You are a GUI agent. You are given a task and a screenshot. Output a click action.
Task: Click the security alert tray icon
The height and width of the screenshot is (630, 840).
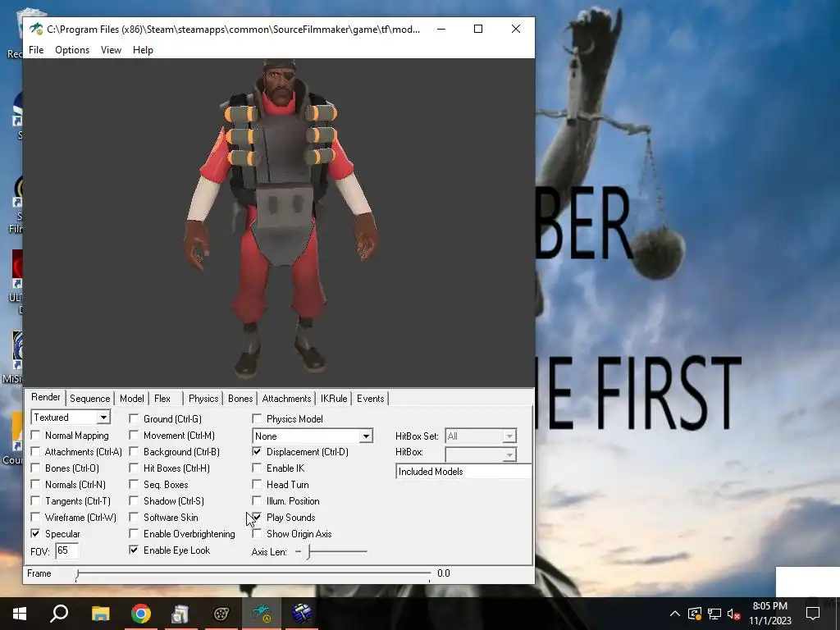point(695,614)
